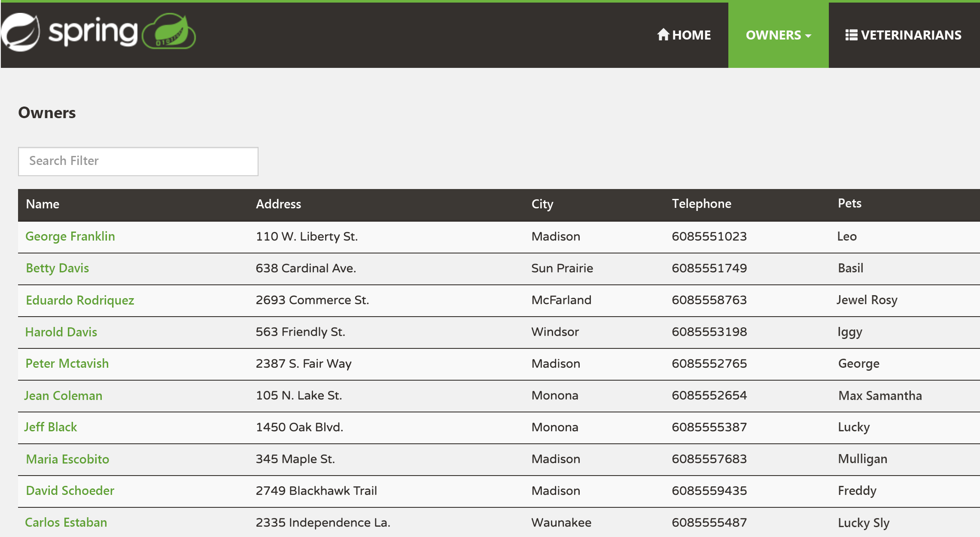980x537 pixels.
Task: Select Peter Mctavish link
Action: coord(67,363)
